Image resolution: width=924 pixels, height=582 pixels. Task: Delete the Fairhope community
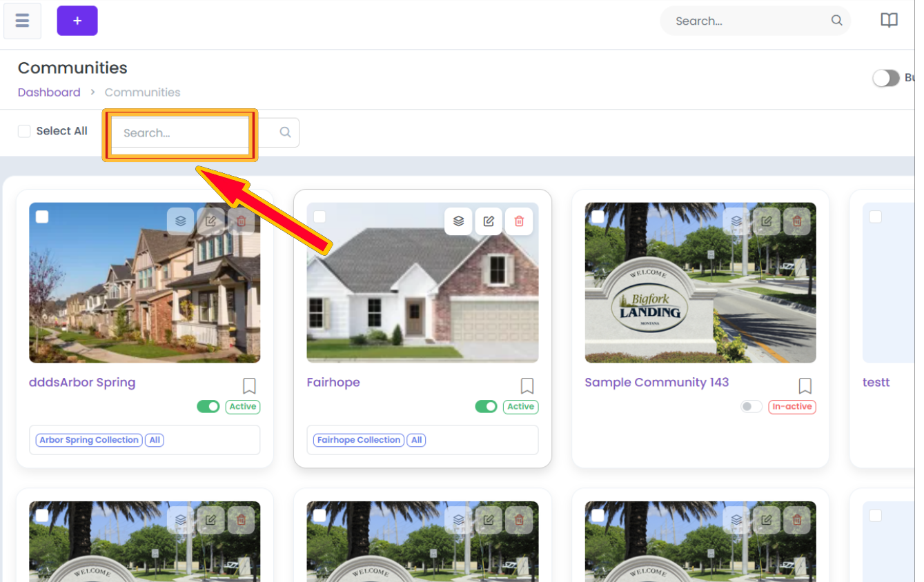(519, 221)
